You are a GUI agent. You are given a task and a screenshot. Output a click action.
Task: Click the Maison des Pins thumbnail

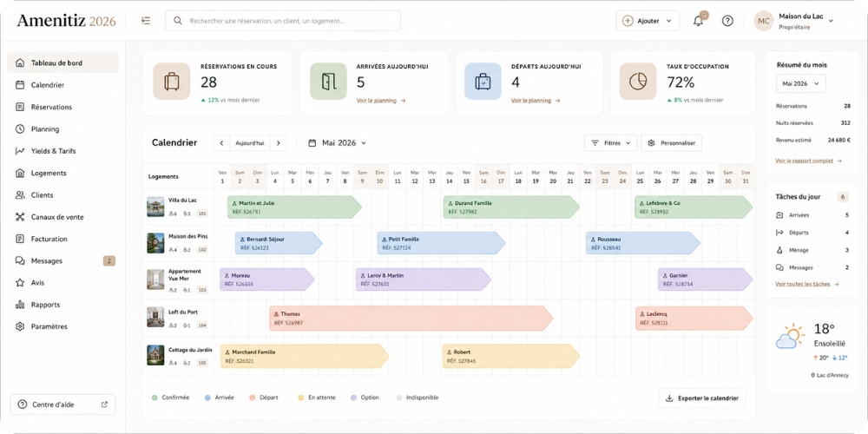[x=155, y=243]
